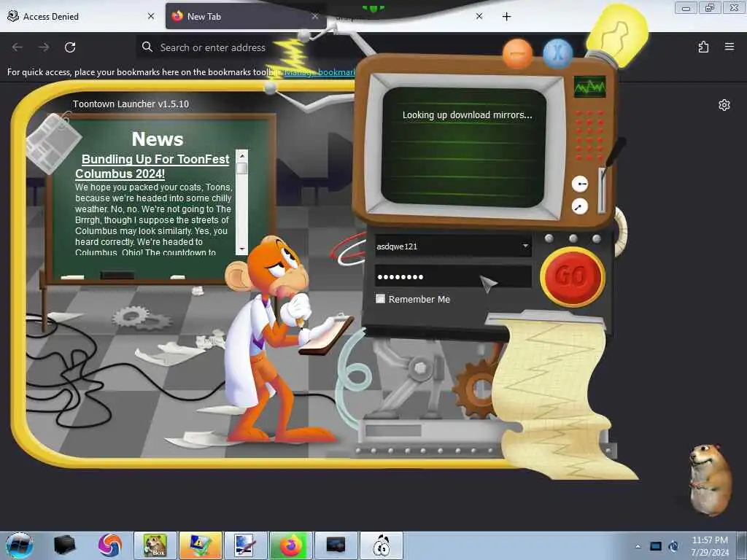747x560 pixels.
Task: Close launcher with blue X button
Action: (557, 52)
